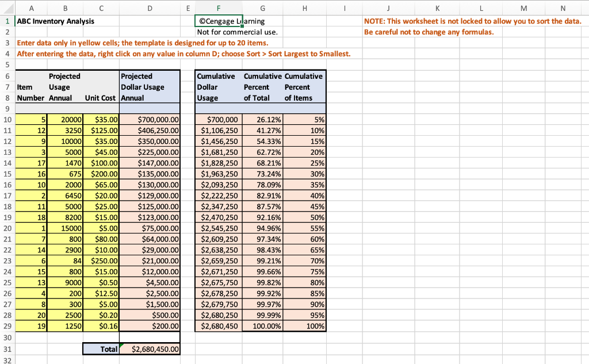Image resolution: width=589 pixels, height=364 pixels.
Task: Click the $4,500.00 cell
Action: [150, 283]
